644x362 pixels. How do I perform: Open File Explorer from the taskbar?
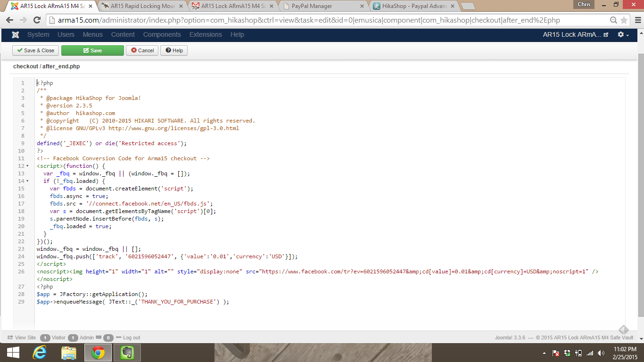pyautogui.click(x=69, y=353)
